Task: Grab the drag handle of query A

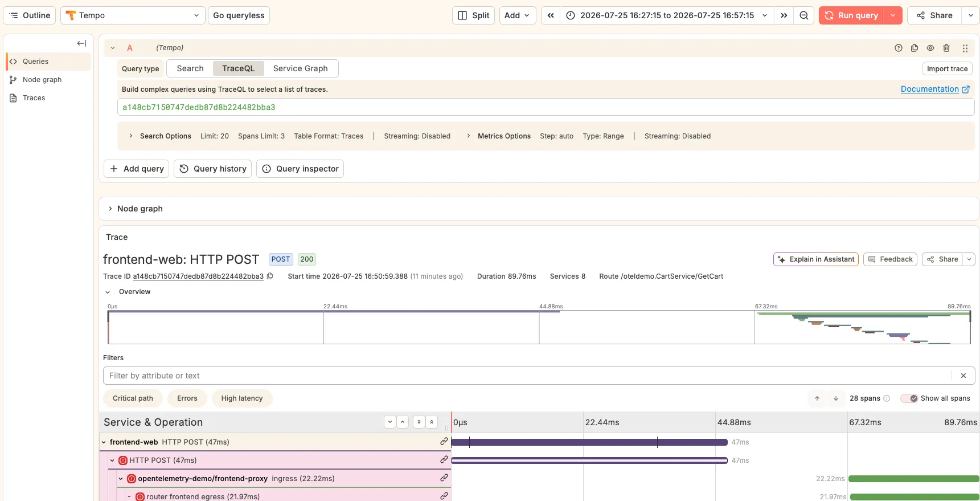Action: tap(965, 48)
